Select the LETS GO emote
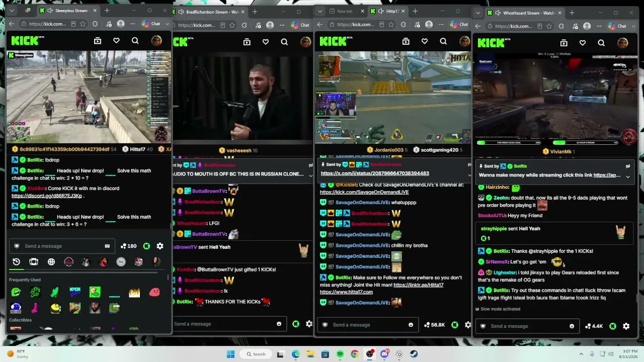This screenshot has width=644, height=362. coord(35,292)
